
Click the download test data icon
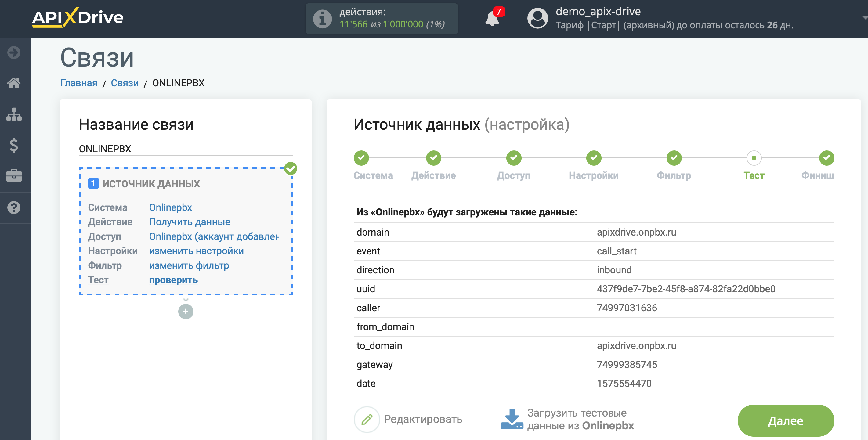pos(512,419)
